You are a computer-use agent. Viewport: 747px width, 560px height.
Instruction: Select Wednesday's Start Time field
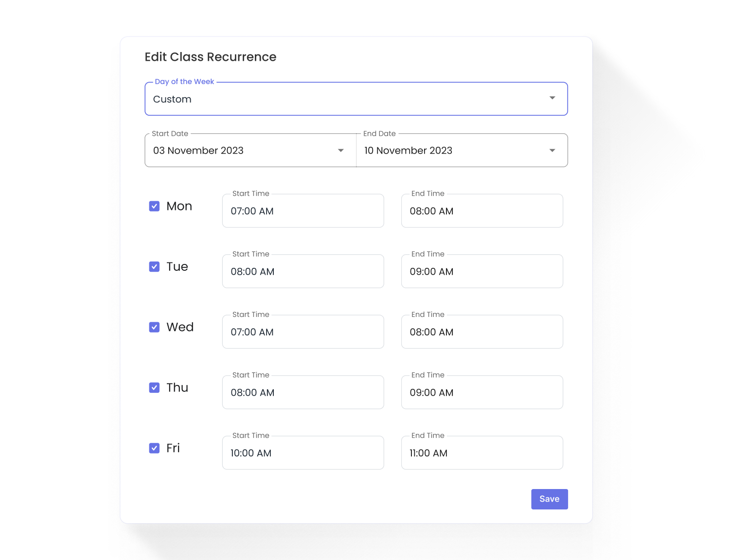tap(302, 332)
